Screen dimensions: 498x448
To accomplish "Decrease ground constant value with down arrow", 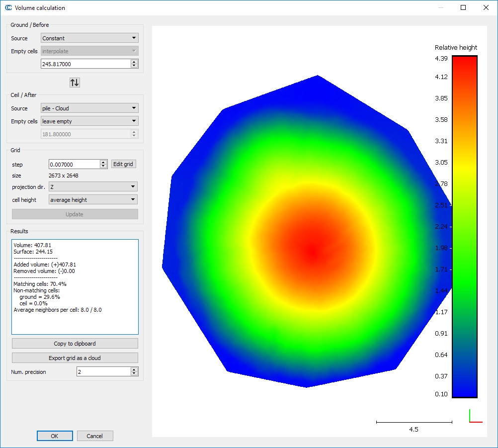I will click(x=134, y=66).
